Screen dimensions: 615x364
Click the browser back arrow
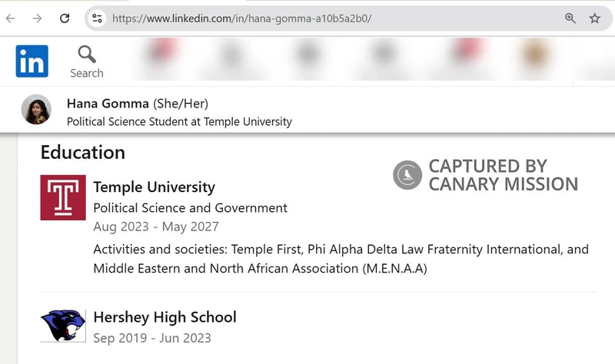(11, 18)
